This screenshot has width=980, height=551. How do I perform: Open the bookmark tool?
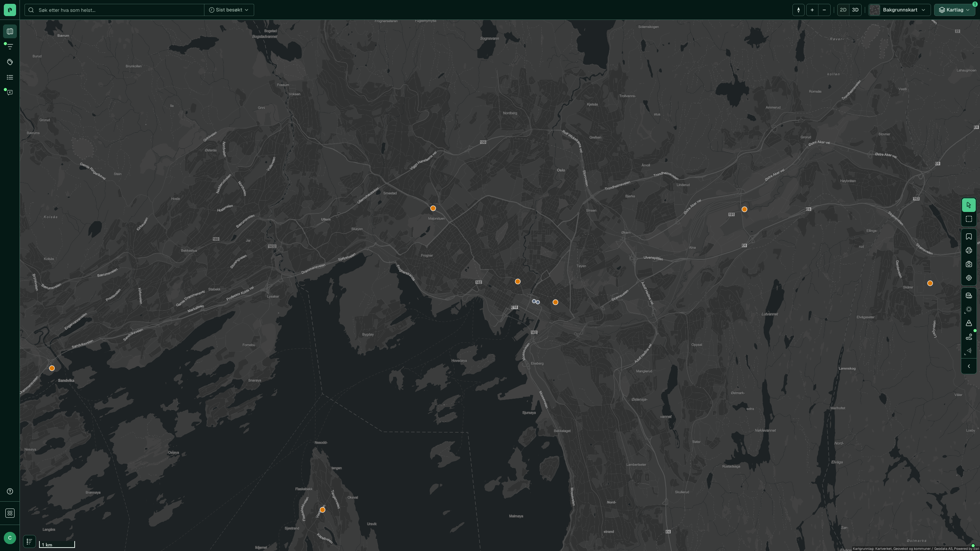[969, 237]
